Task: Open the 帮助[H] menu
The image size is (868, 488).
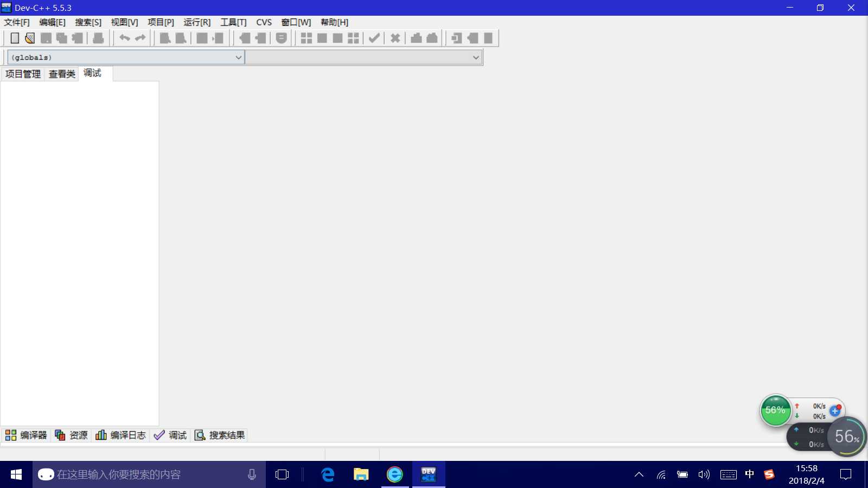Action: click(335, 22)
